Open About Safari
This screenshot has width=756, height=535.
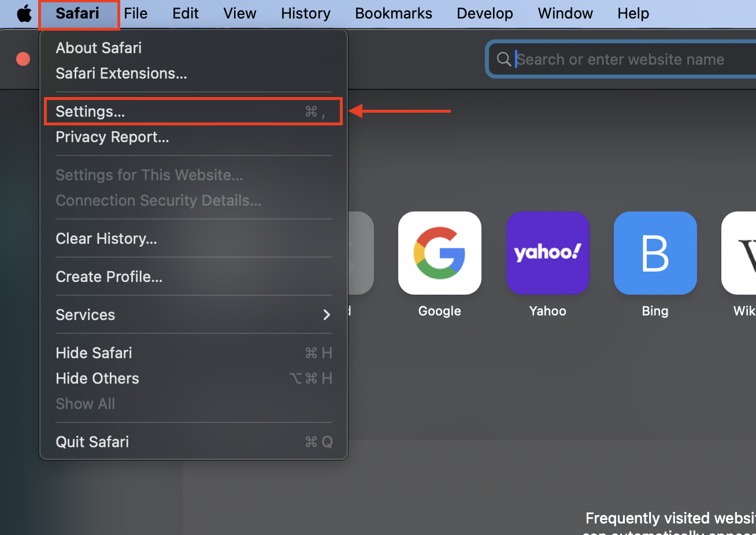pos(98,48)
